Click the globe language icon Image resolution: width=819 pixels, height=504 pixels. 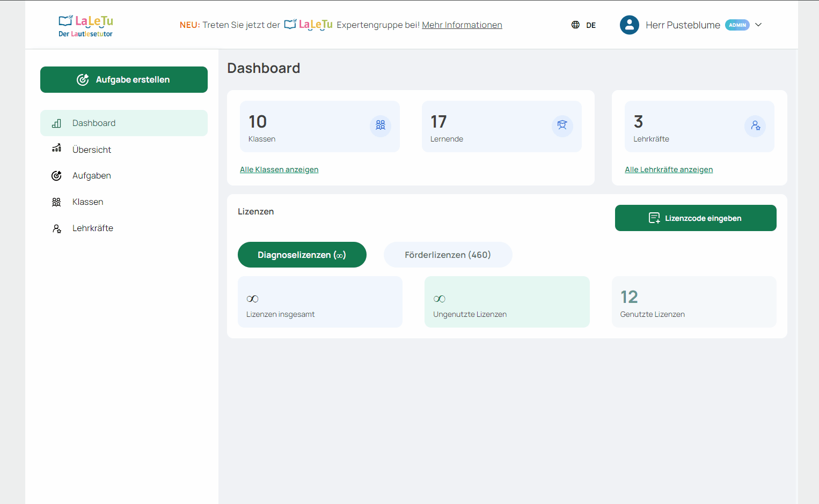click(x=575, y=25)
